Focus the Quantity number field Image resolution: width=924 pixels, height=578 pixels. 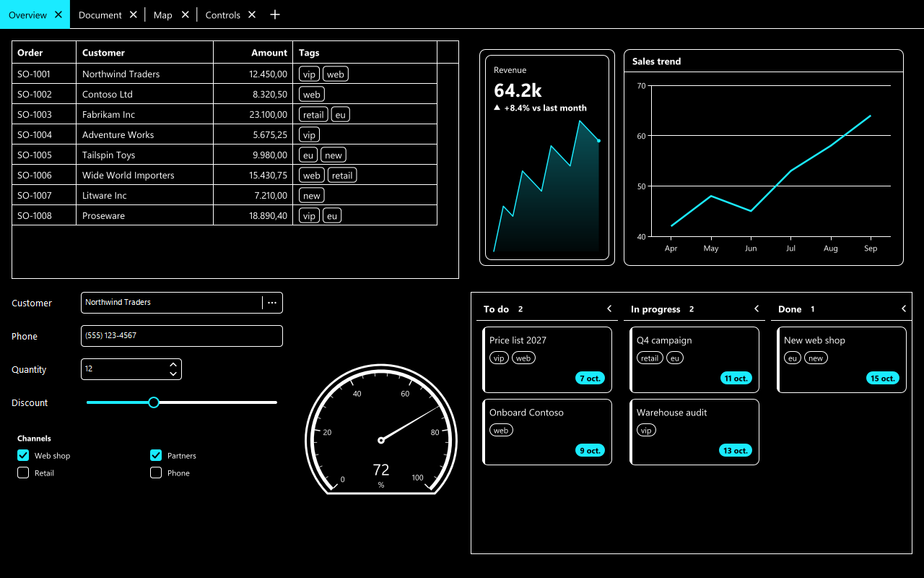click(131, 369)
